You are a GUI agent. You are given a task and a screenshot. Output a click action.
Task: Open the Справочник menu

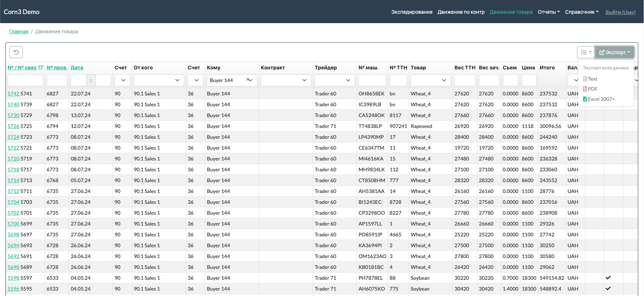tap(581, 12)
